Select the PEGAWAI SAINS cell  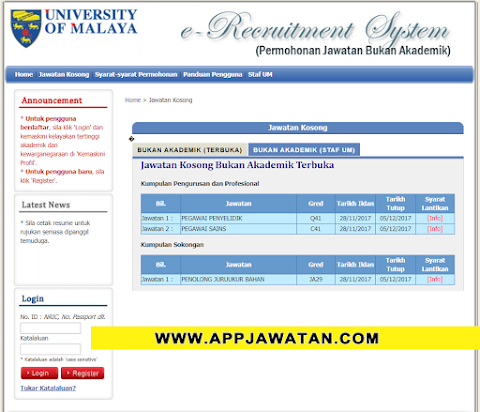(238, 229)
